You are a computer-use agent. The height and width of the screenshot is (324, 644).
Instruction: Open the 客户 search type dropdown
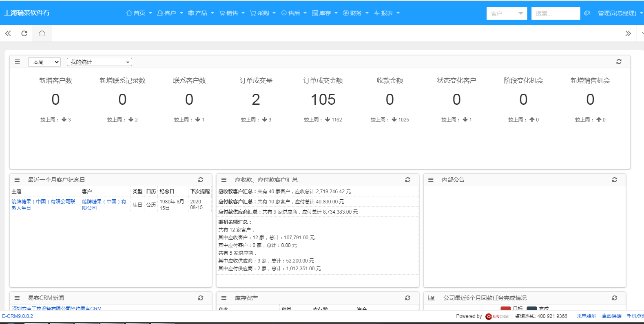tap(507, 13)
